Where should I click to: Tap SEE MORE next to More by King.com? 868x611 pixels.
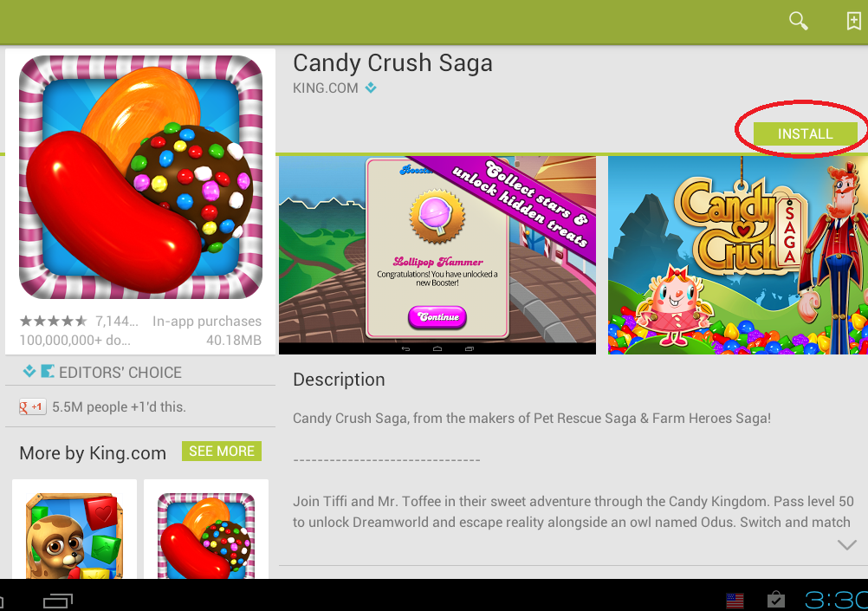(x=222, y=452)
